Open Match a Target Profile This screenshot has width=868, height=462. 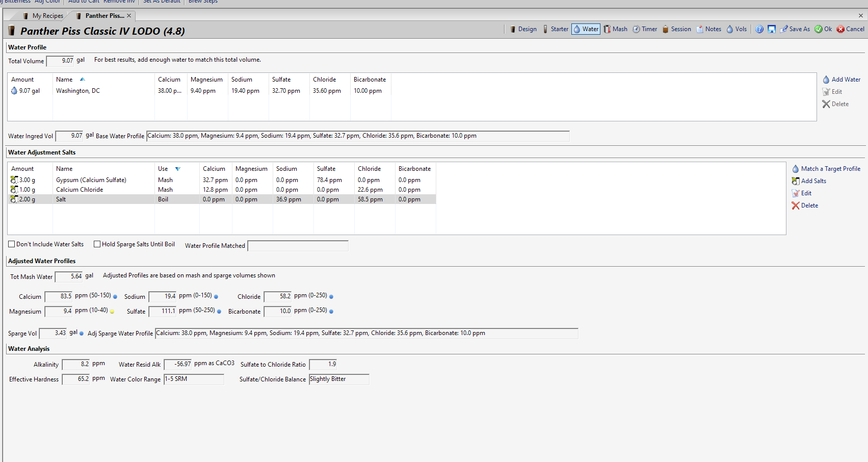pos(826,169)
